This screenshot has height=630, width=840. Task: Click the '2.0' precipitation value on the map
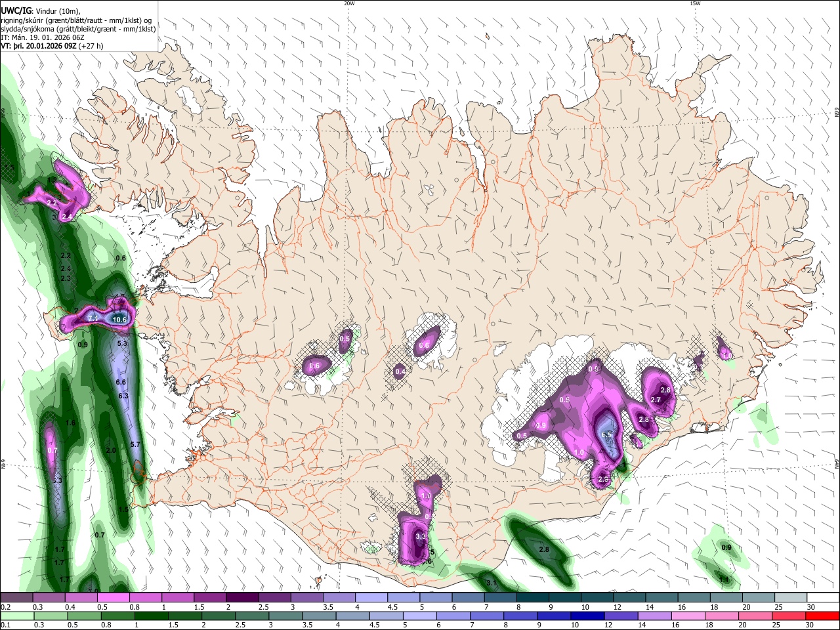(x=111, y=450)
